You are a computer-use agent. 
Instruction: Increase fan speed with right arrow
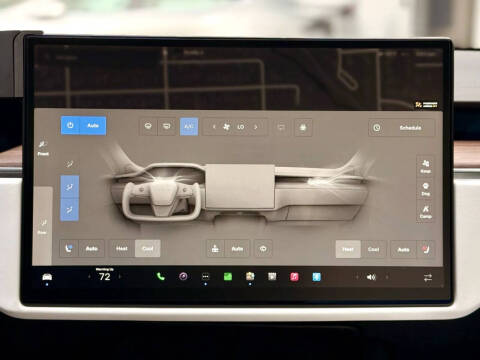[x=256, y=127]
